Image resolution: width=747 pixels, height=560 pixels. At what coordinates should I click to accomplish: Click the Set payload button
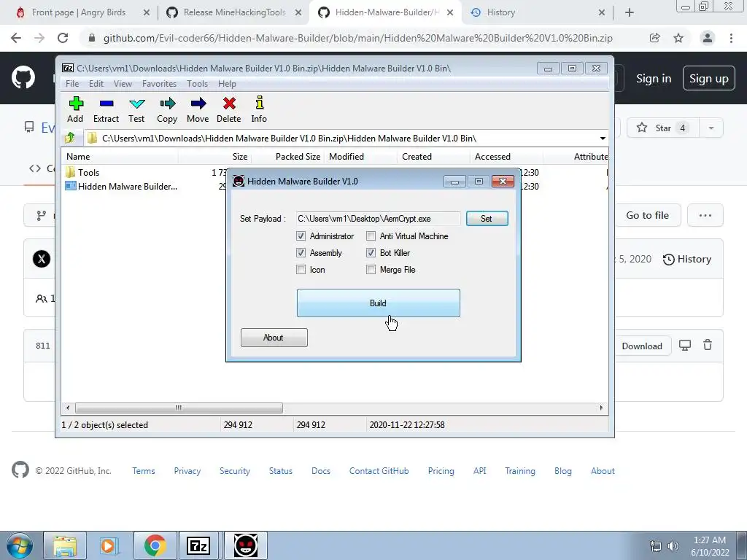(x=487, y=219)
